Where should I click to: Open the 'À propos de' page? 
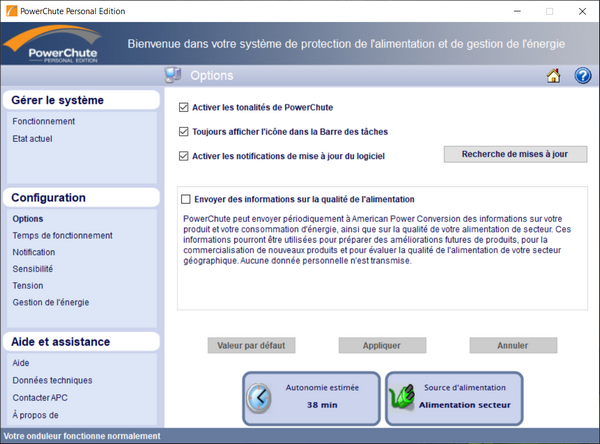(35, 415)
